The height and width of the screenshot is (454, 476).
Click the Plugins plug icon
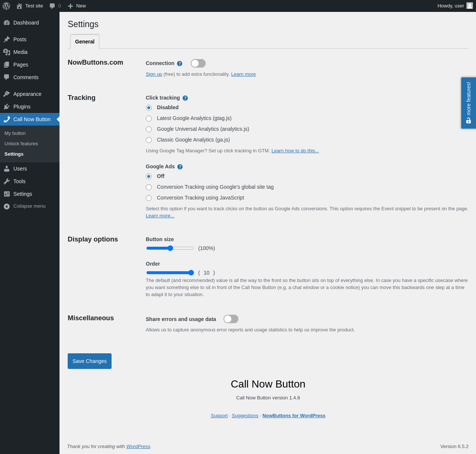[x=7, y=107]
